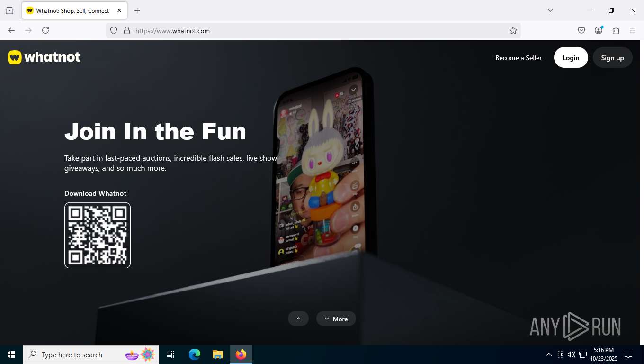Open the Windows Start menu
Image resolution: width=644 pixels, height=364 pixels.
(x=11, y=355)
